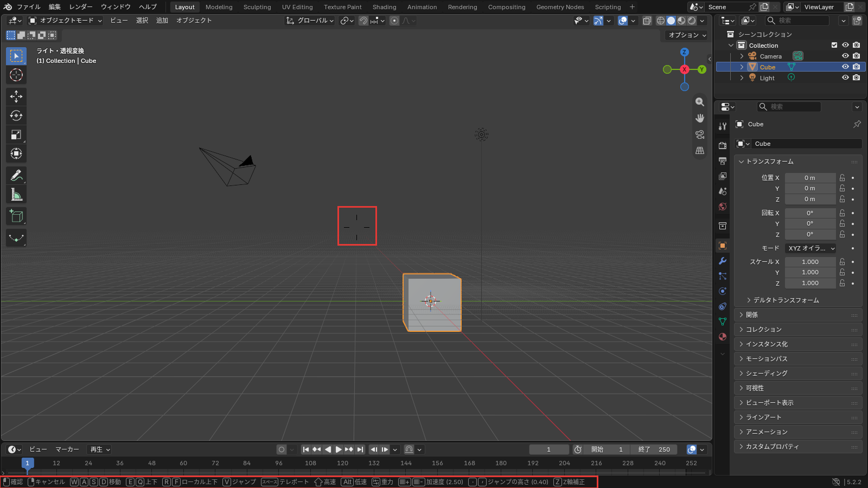Click the オプション button in viewport
Image resolution: width=868 pixels, height=488 pixels.
point(687,35)
